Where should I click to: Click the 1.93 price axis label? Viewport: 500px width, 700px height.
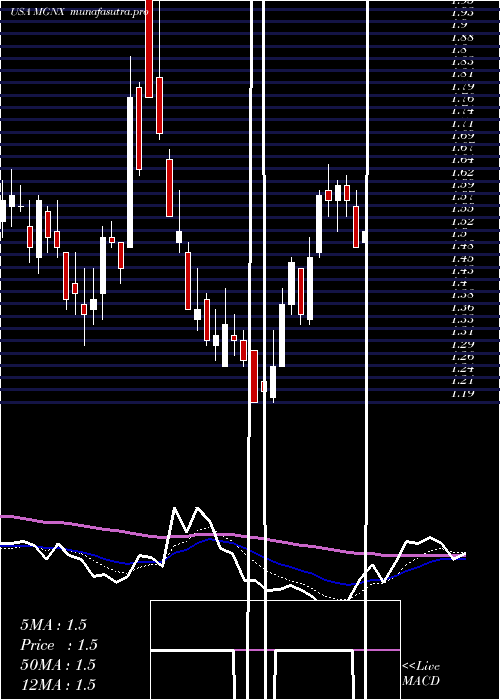[x=462, y=12]
